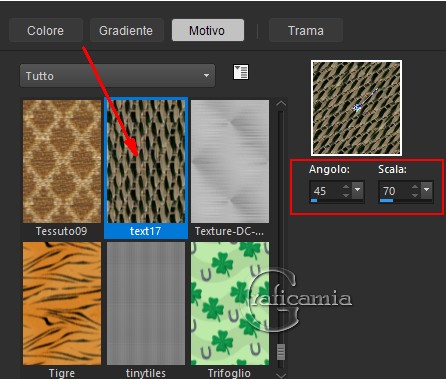Screen dimensions: 446x379
Task: Choose the Trifoglio clover pattern thumbnail
Action: click(230, 303)
